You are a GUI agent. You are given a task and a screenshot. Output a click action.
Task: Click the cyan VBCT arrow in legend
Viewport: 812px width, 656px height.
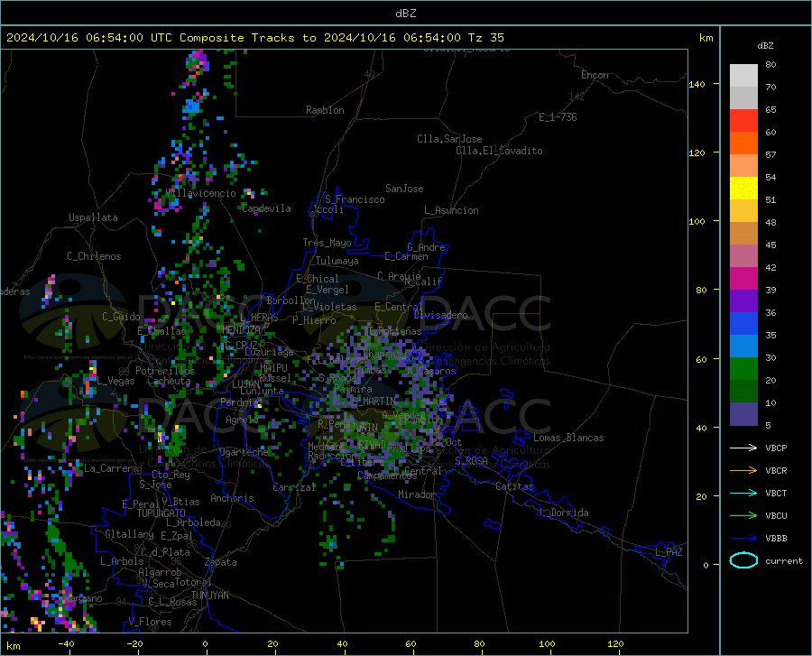[x=743, y=493]
